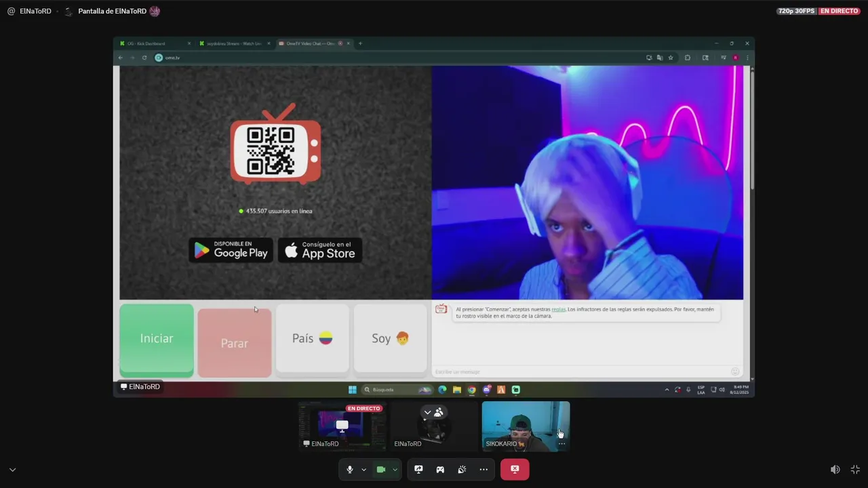
Task: Open the soundboard icon
Action: [462, 470]
